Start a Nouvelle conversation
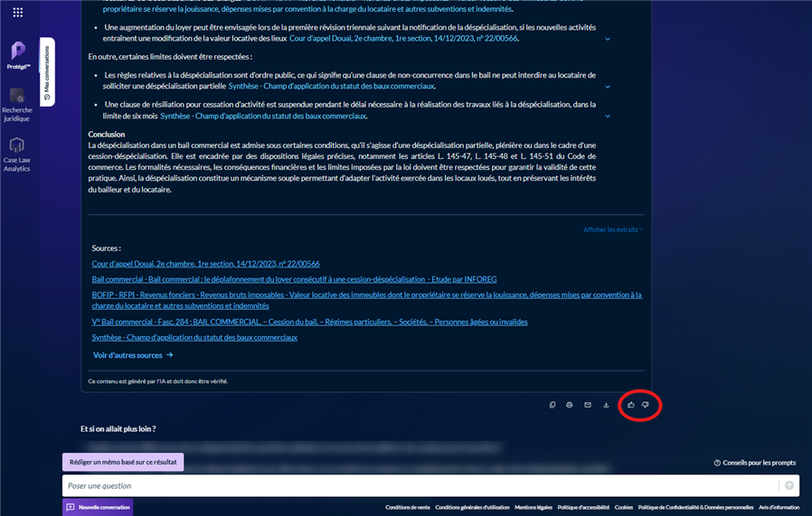This screenshot has width=812, height=516. pyautogui.click(x=98, y=507)
